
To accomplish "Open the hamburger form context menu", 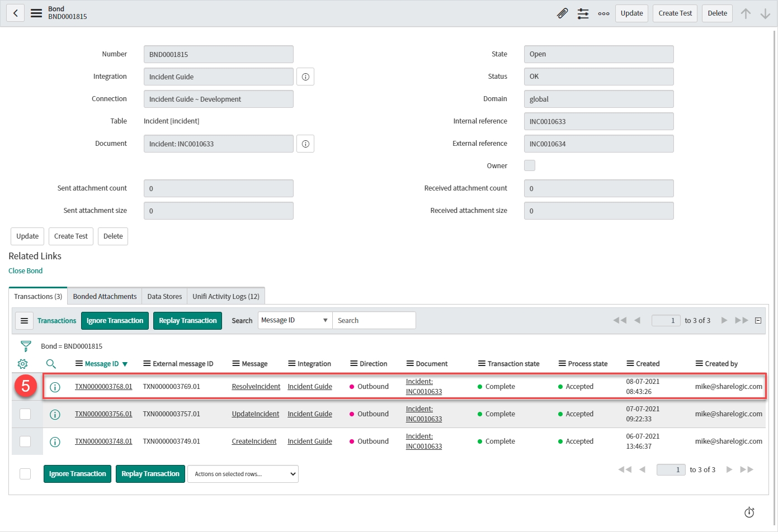I will (36, 13).
